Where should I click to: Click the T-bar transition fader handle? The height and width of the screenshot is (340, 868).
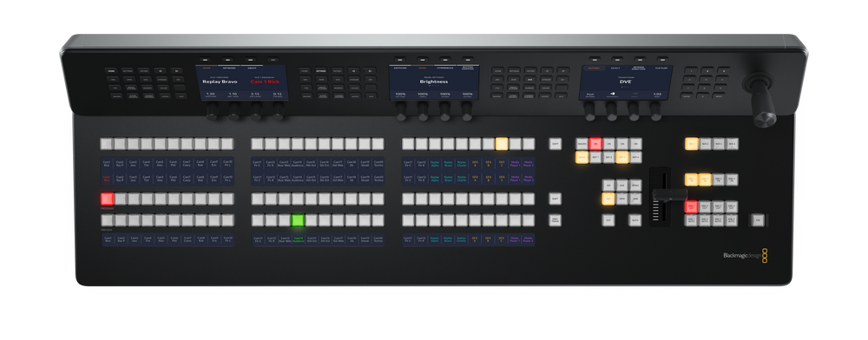pyautogui.click(x=670, y=194)
